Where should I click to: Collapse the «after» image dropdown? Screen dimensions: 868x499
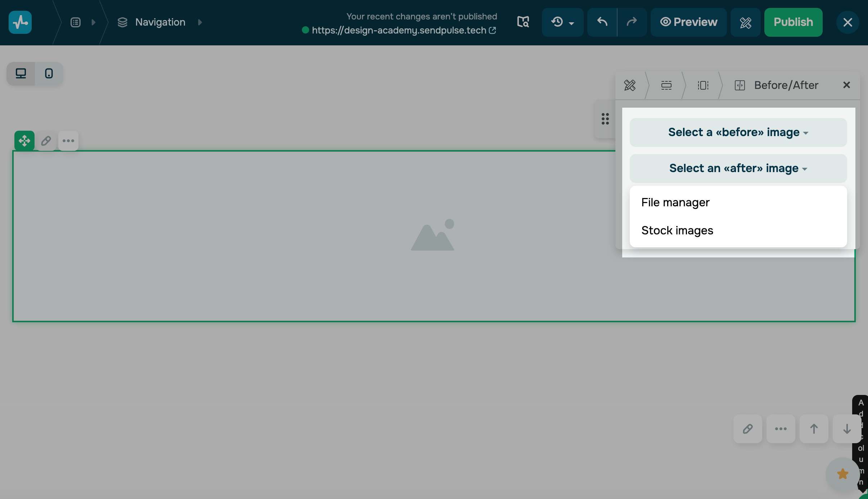738,168
